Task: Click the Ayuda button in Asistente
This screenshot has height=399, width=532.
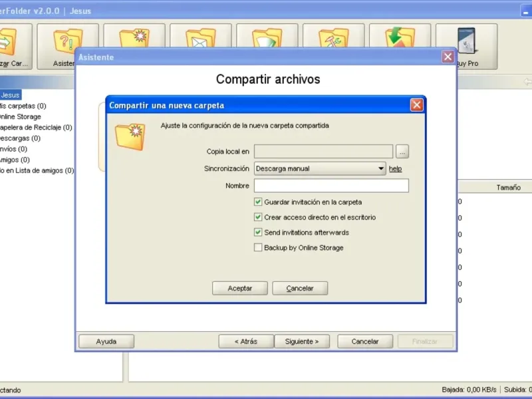Action: (x=106, y=341)
